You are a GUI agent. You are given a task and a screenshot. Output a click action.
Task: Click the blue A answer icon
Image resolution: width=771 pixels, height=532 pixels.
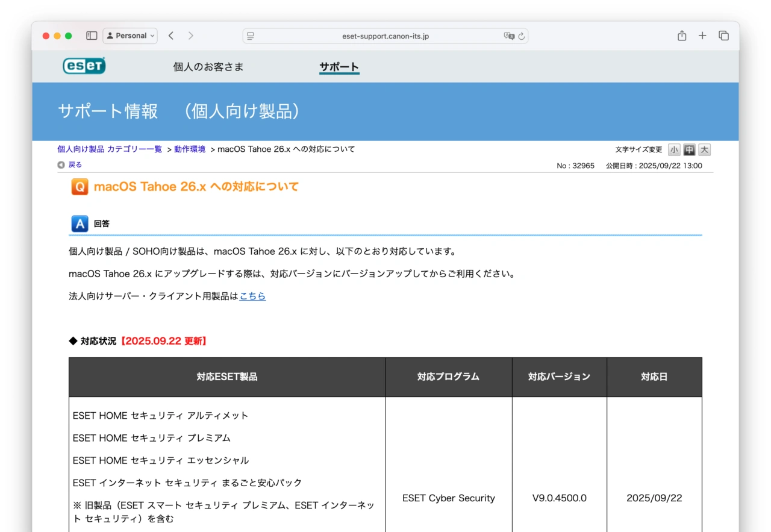[x=80, y=224]
